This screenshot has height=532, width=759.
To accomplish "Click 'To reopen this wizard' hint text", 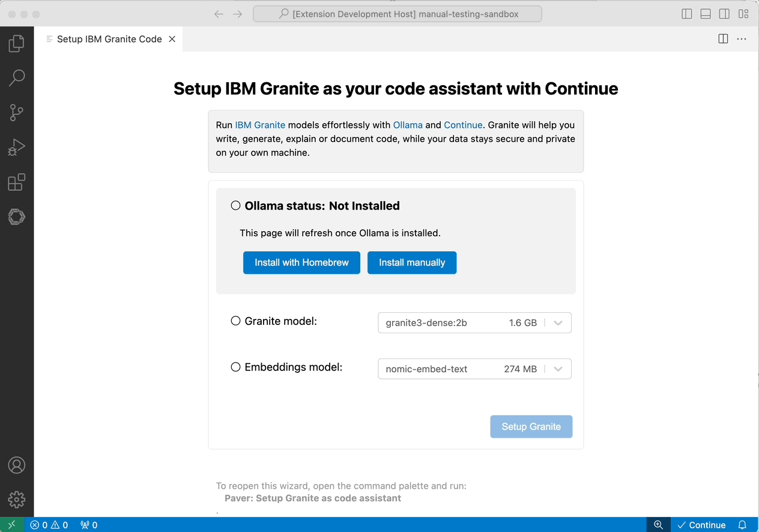I will (341, 486).
